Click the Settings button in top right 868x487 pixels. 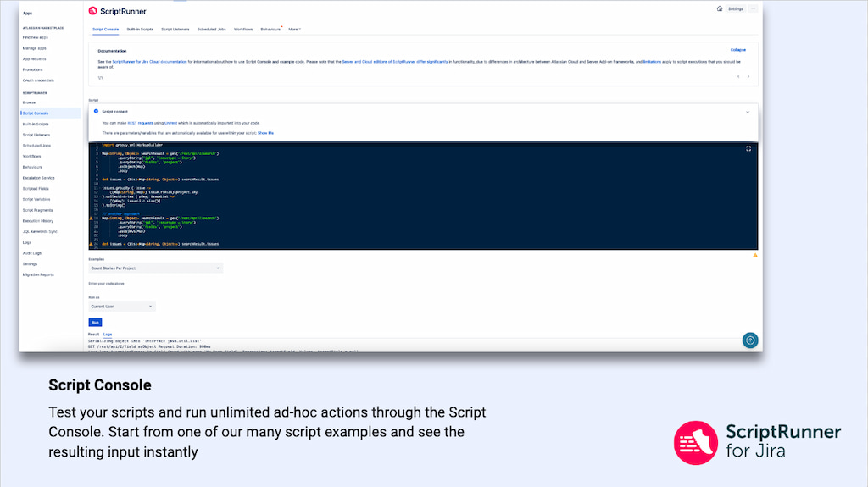(736, 8)
